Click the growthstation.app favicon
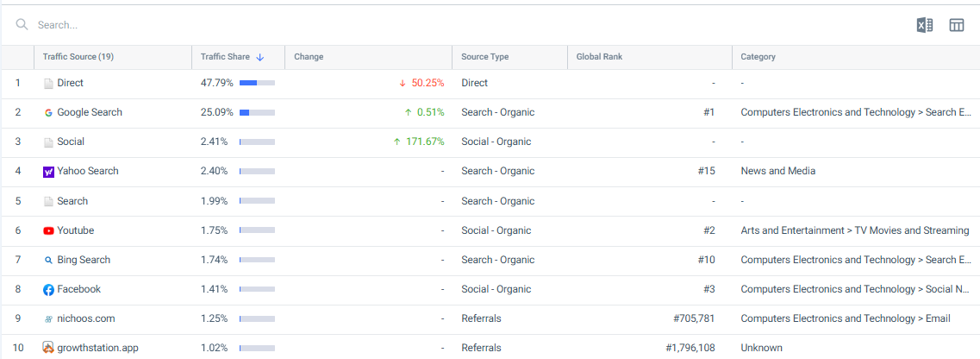The image size is (980, 359). pos(48,347)
